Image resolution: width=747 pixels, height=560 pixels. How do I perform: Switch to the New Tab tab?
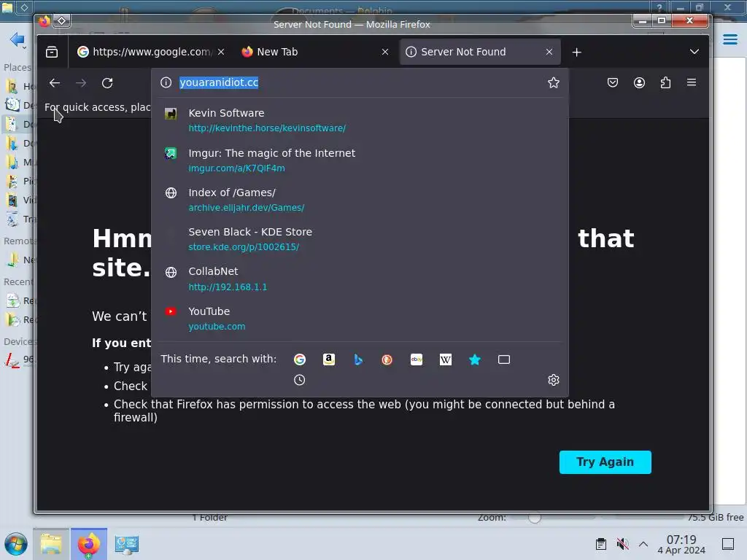click(314, 52)
